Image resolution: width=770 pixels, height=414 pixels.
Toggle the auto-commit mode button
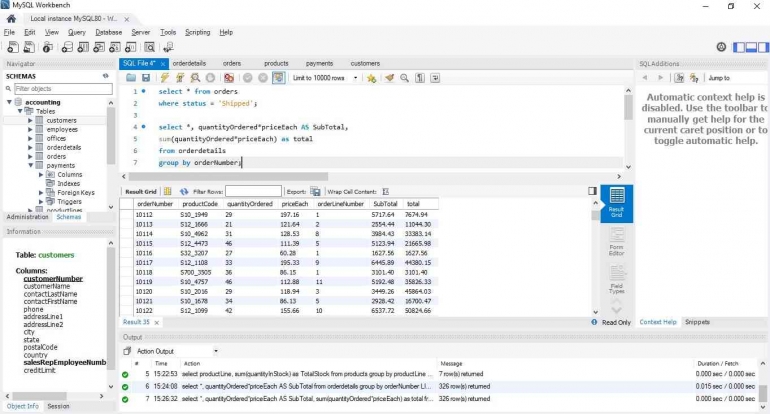[278, 78]
